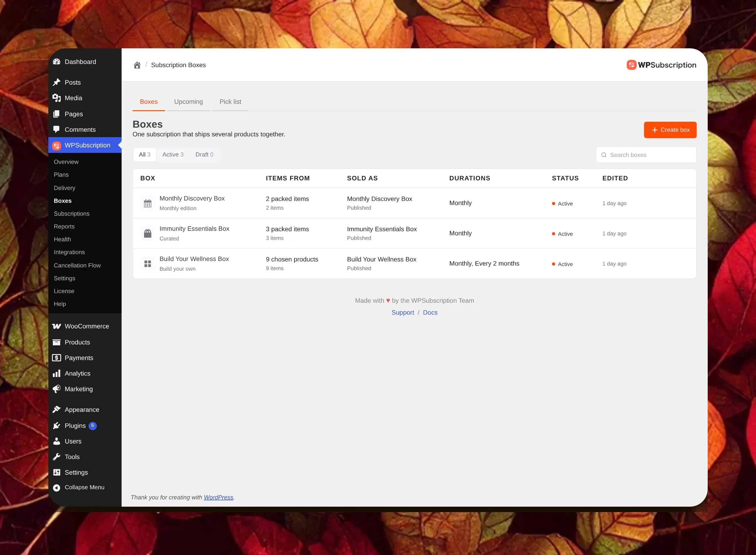Click the Plugins update count badge

tap(93, 426)
